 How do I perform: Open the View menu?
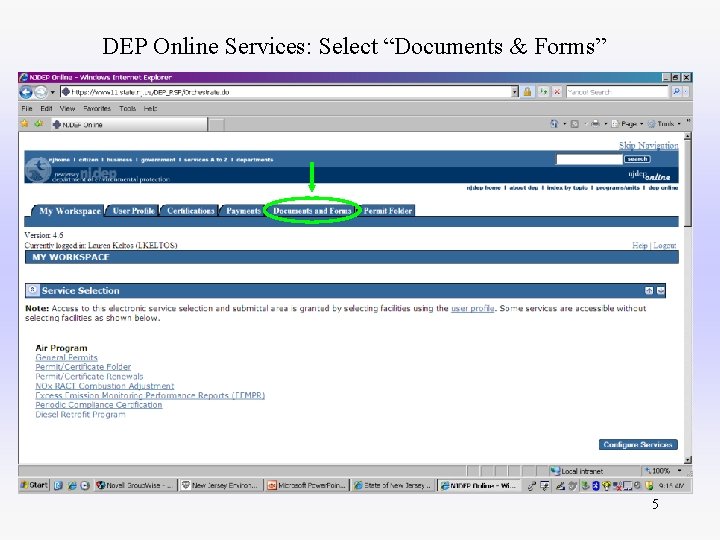coord(67,108)
